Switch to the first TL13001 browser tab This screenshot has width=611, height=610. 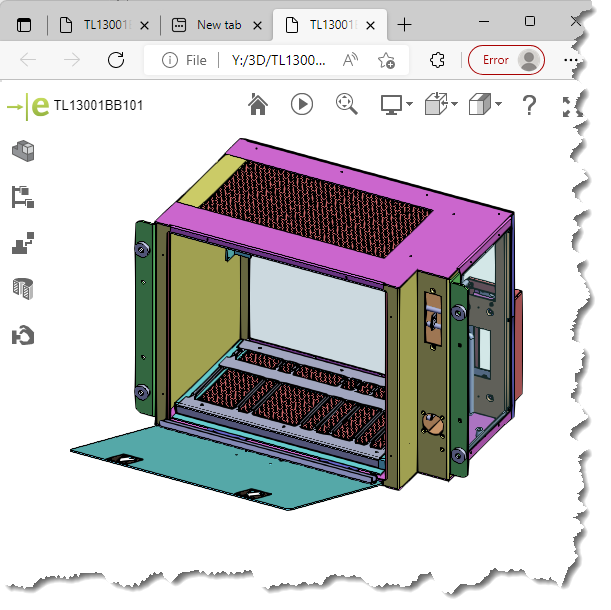click(x=98, y=25)
